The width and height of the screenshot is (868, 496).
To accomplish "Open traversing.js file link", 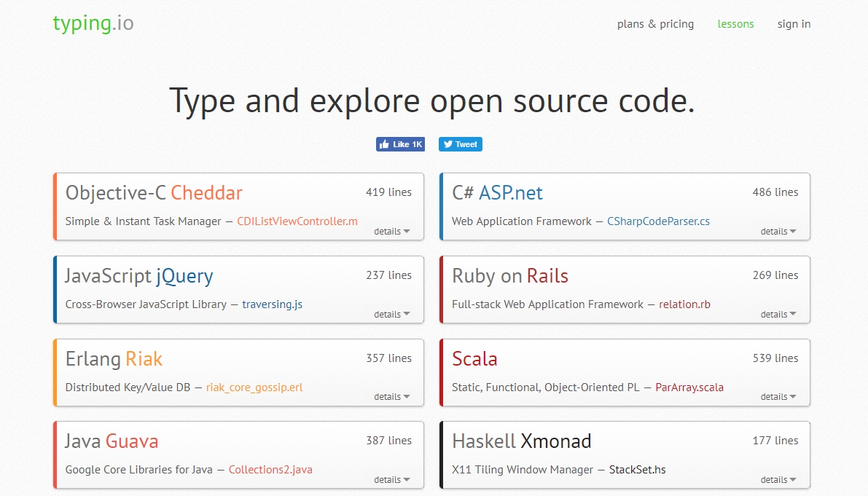I will point(273,304).
